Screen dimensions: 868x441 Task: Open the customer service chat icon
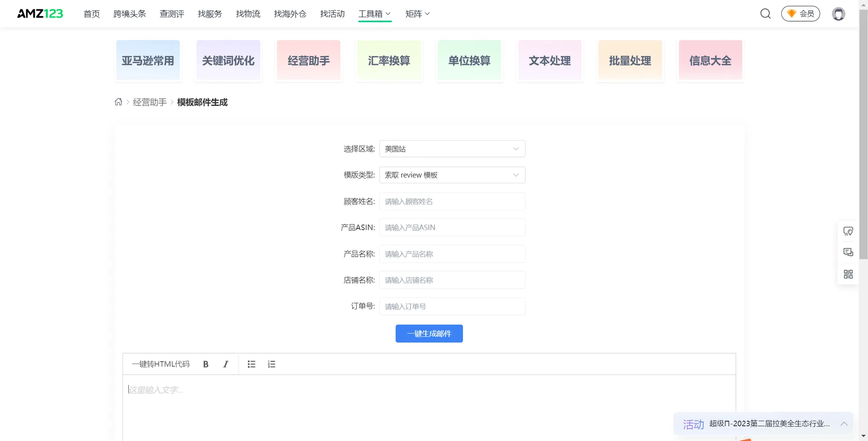coord(848,231)
